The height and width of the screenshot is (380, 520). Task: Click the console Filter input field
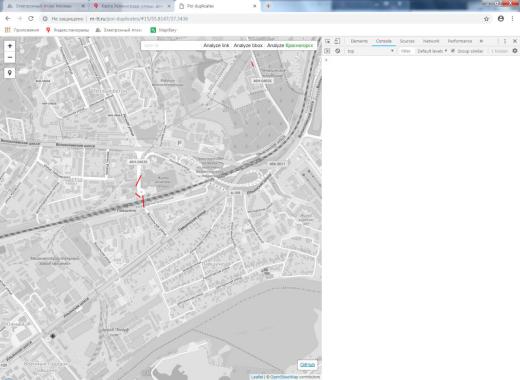tap(406, 51)
